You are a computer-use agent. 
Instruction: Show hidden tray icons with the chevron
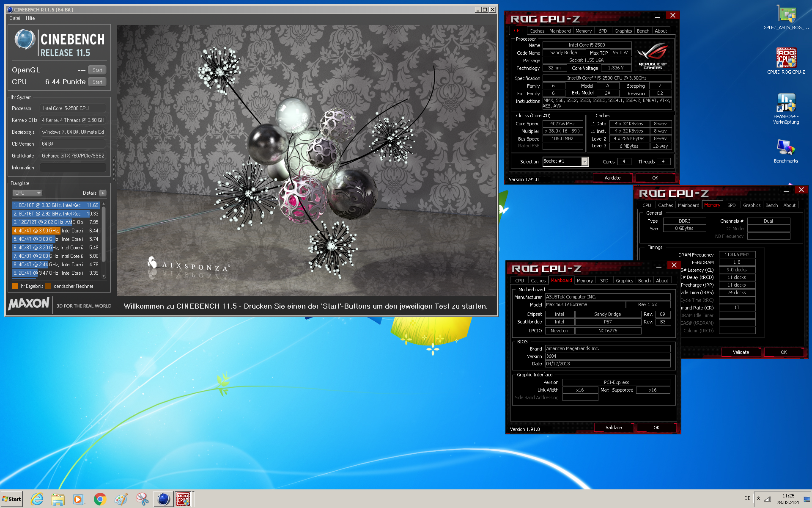tap(758, 499)
